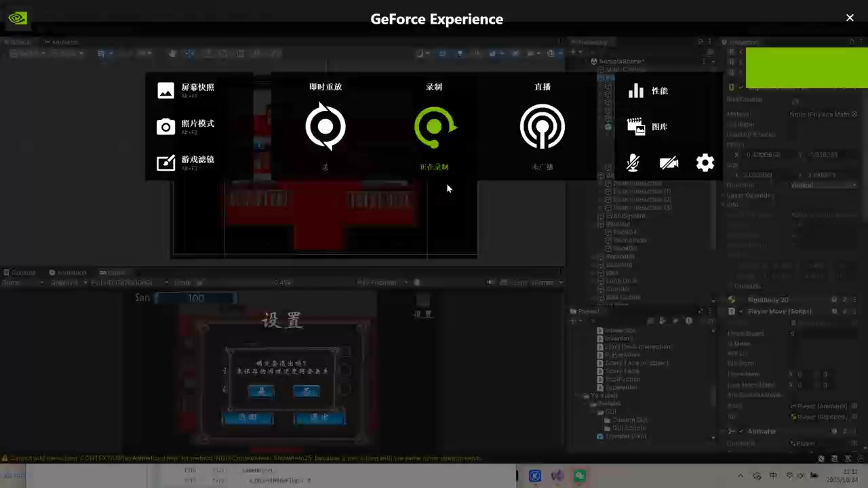
Task: Open WeChat from the taskbar
Action: (580, 476)
